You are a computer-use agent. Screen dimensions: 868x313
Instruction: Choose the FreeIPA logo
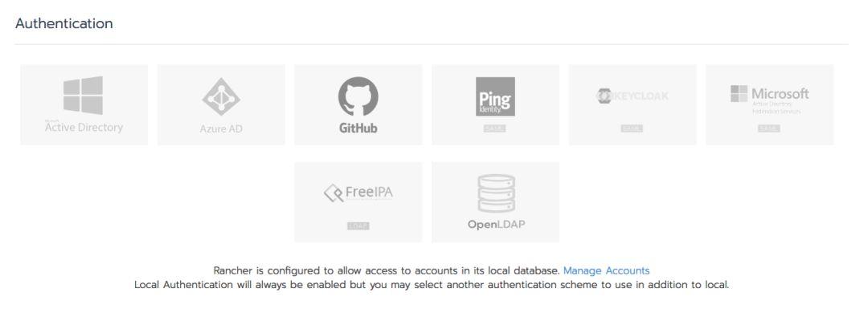pyautogui.click(x=358, y=193)
